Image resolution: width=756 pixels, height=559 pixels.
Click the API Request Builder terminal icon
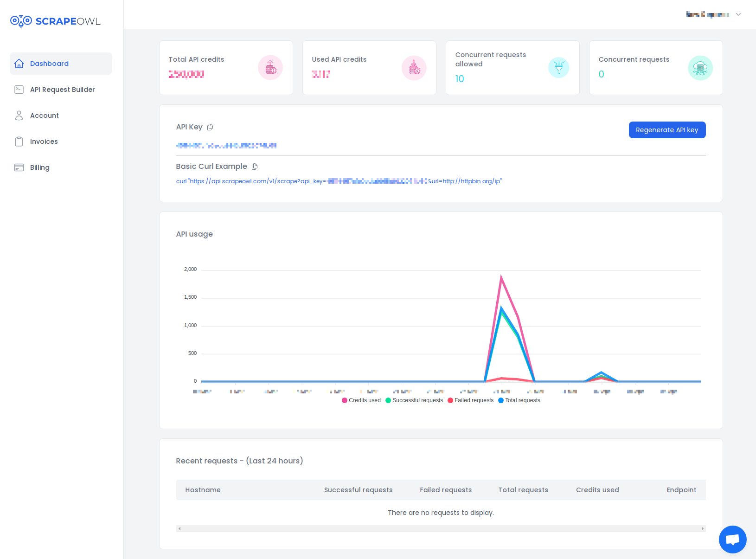point(19,90)
